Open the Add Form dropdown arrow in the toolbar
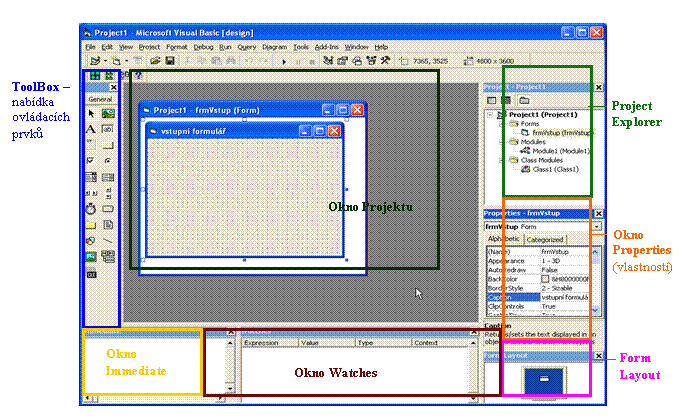Image resolution: width=700 pixels, height=420 pixels. [x=126, y=61]
